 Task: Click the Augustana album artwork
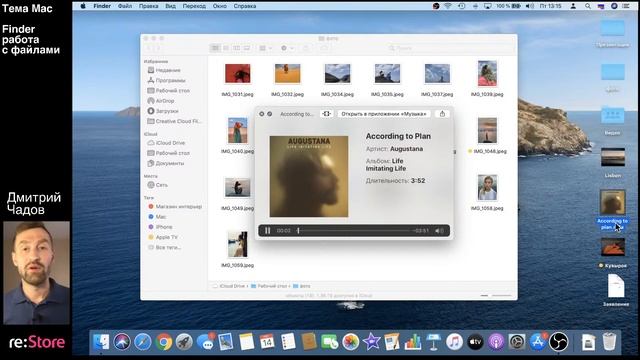tap(309, 176)
